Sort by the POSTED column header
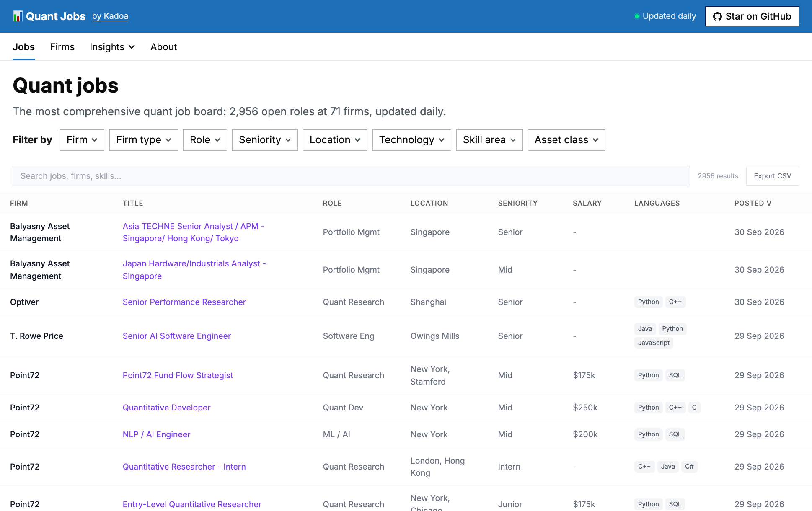 point(753,203)
